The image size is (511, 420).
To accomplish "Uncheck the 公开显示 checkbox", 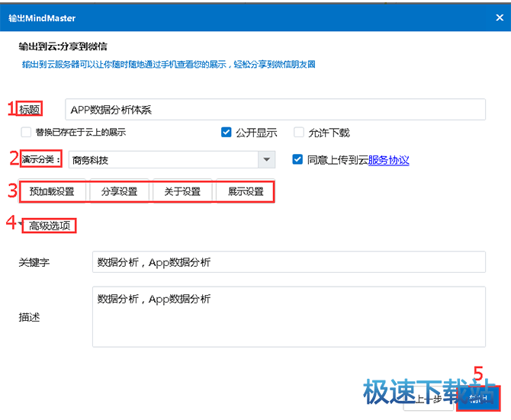I will point(226,132).
